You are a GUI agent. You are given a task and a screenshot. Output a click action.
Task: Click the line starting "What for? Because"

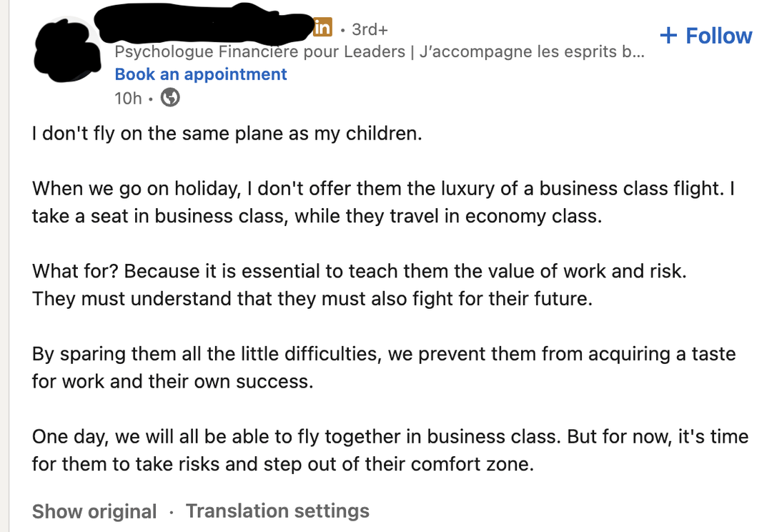[359, 272]
